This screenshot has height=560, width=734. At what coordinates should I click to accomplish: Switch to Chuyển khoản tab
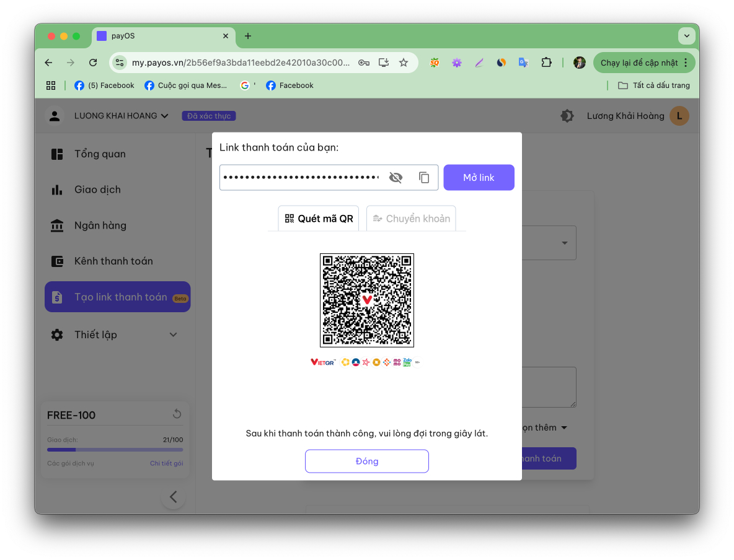click(x=411, y=219)
